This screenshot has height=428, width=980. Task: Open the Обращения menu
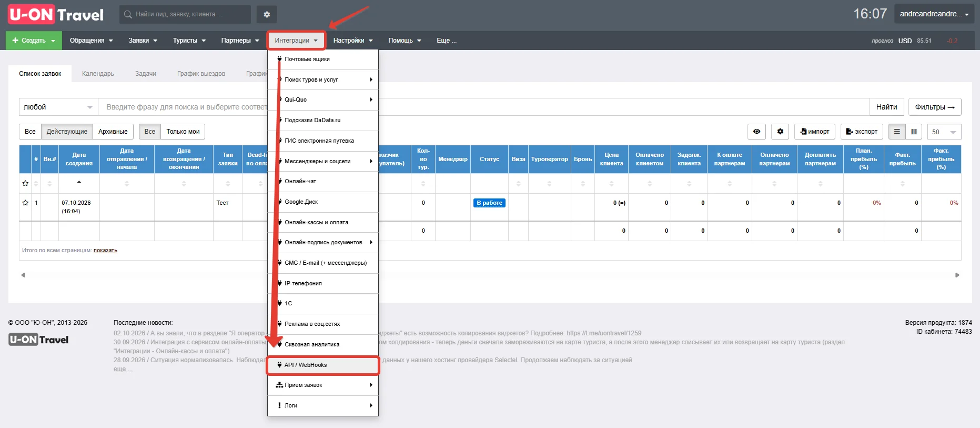91,41
